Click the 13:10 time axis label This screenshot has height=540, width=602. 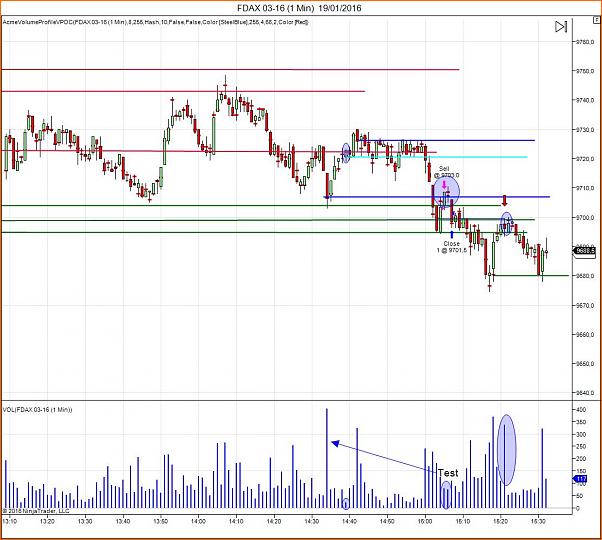point(10,521)
